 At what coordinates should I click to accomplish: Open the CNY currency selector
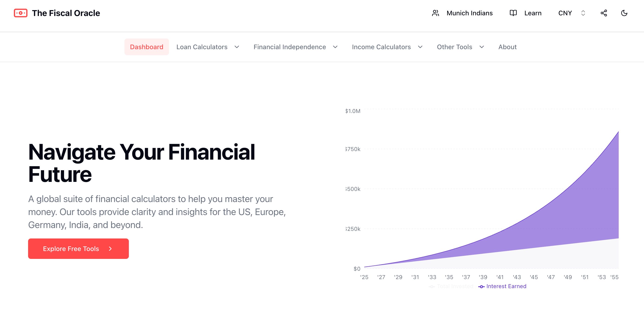coord(572,13)
